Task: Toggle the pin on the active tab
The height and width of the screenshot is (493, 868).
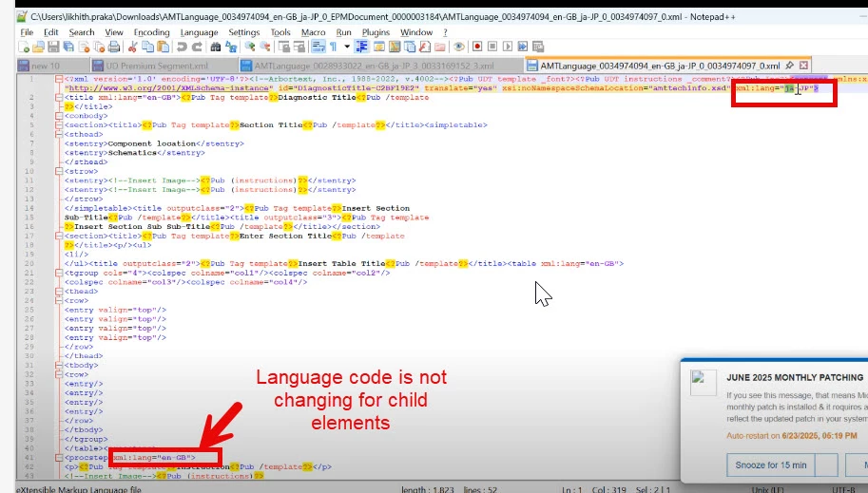Action: click(790, 66)
